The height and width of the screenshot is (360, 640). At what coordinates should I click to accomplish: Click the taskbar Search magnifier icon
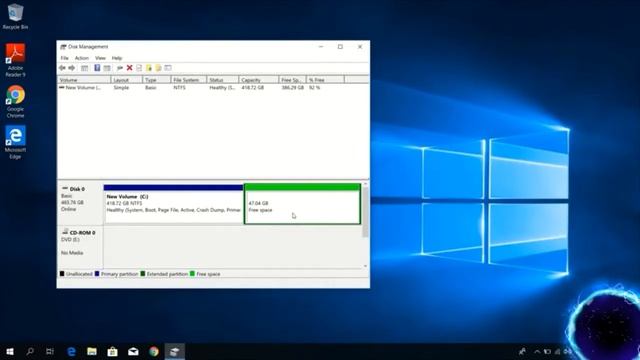click(x=30, y=351)
